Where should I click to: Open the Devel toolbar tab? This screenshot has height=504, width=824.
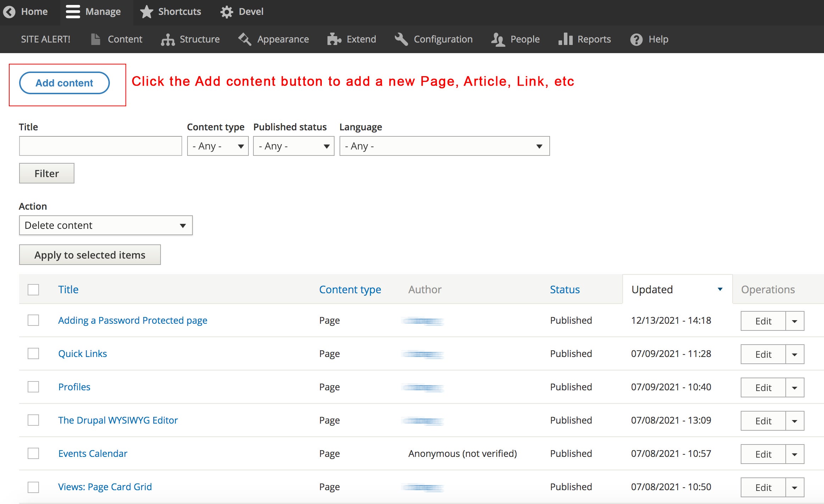242,12
